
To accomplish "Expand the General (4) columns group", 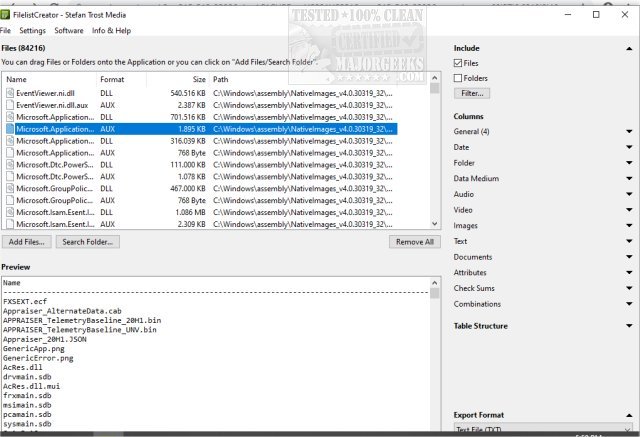I will coord(629,131).
